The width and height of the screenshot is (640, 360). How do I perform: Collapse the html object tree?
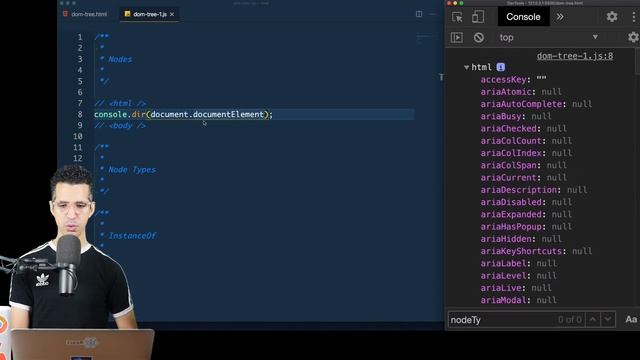[x=467, y=67]
